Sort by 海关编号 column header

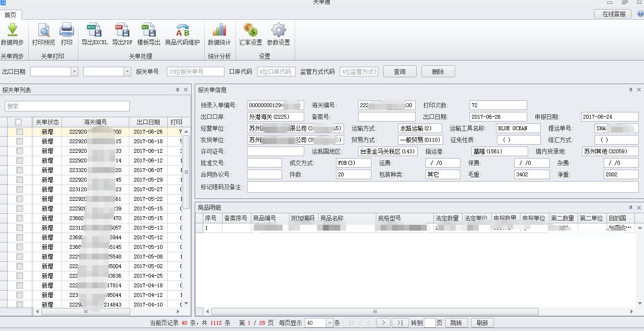pyautogui.click(x=95, y=122)
